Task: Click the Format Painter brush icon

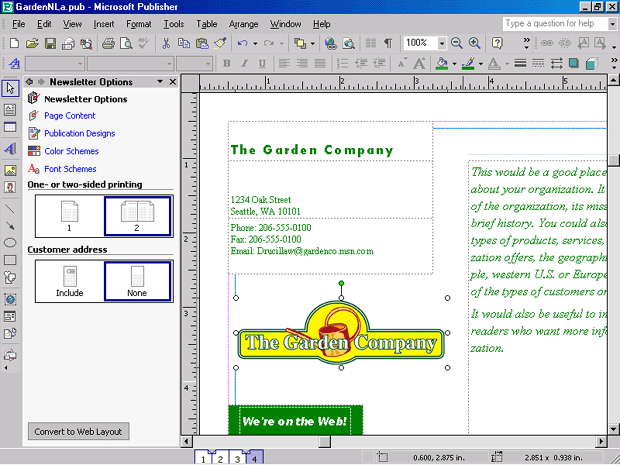Action: pos(220,43)
